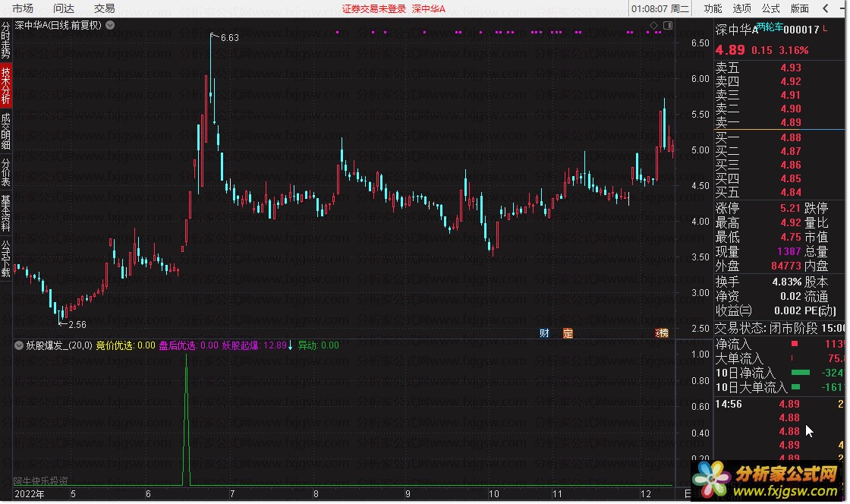Screen dimensions: 850x504
Task: Open the 问达 menu
Action: (64, 8)
